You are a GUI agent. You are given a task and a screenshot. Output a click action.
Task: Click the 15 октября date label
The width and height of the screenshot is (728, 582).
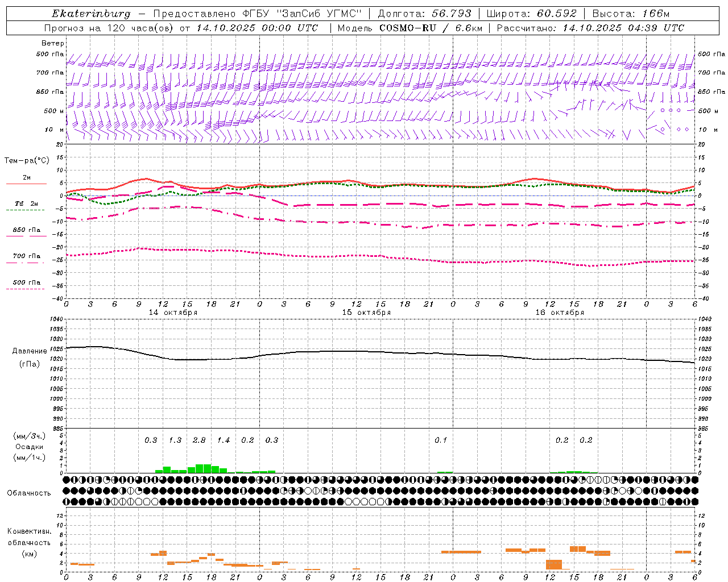click(x=366, y=313)
